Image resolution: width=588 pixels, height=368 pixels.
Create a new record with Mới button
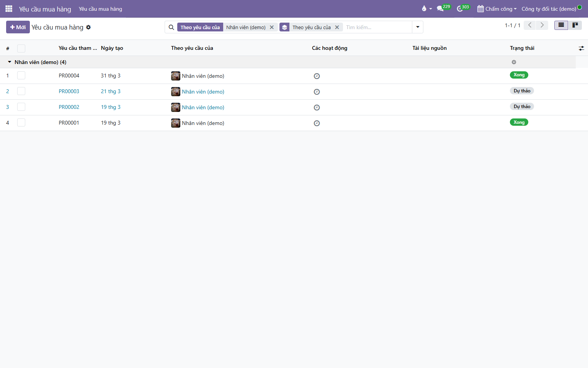point(18,27)
